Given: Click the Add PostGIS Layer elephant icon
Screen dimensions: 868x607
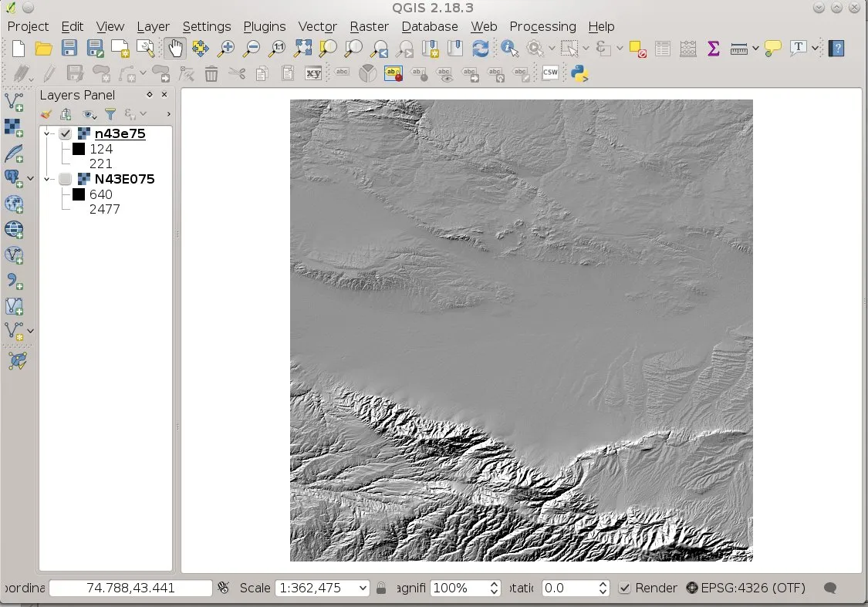Looking at the screenshot, I should [13, 178].
